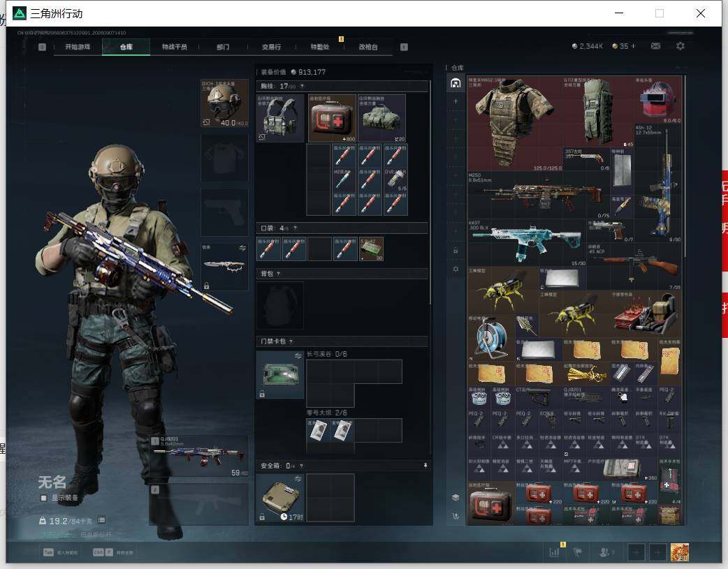Select the M250 machine gun
The height and width of the screenshot is (569, 728).
[539, 195]
